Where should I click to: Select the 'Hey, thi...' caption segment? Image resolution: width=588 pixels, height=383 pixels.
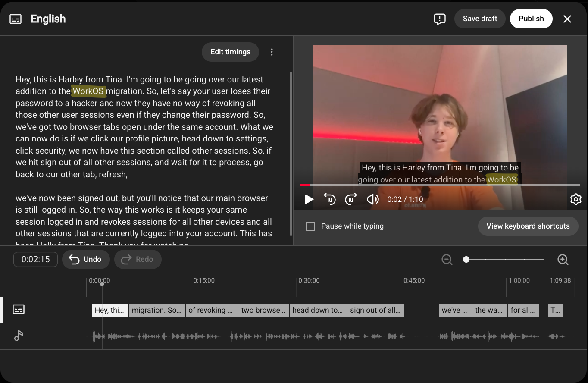110,310
